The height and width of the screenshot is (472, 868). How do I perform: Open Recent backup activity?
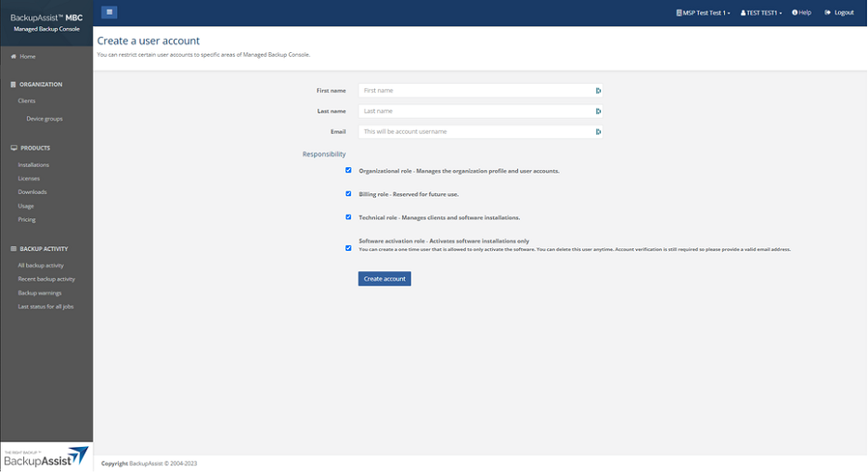(46, 280)
